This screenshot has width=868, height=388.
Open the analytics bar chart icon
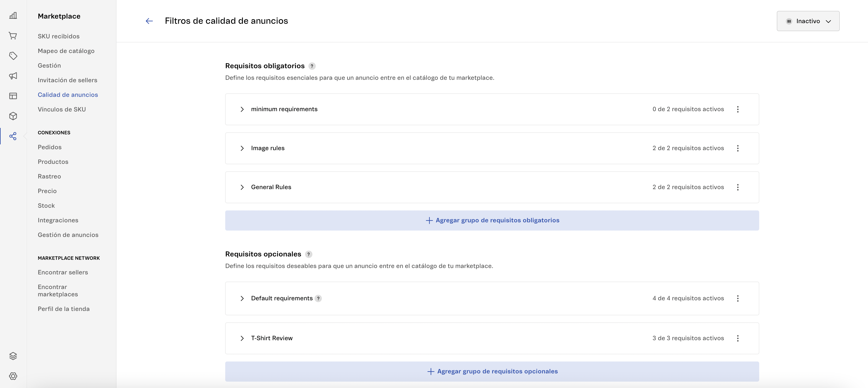[x=13, y=16]
